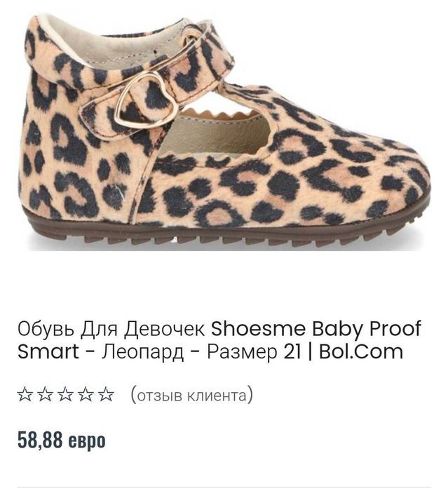Click the second rating star
The width and height of the screenshot is (448, 491).
(45, 395)
